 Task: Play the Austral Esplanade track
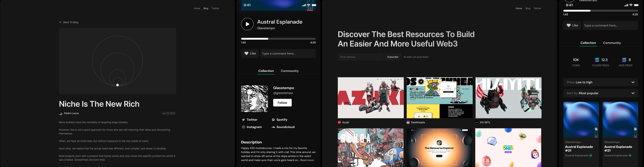(x=247, y=24)
